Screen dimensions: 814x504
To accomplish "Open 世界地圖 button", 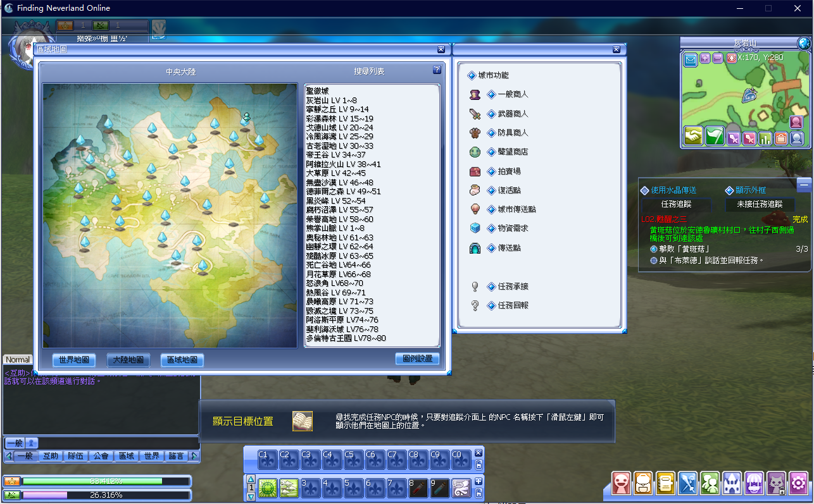I will [74, 360].
